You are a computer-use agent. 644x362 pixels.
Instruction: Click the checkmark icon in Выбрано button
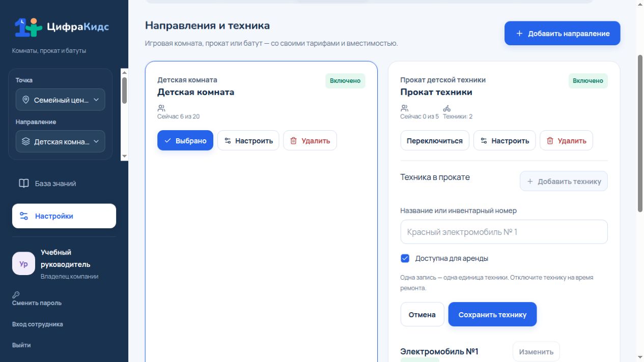[x=167, y=141]
